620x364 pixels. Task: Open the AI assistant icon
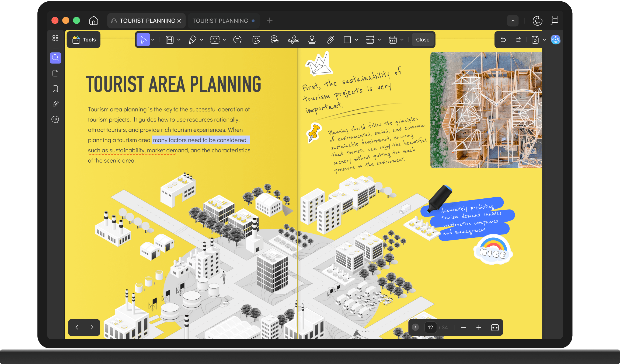pos(555,40)
